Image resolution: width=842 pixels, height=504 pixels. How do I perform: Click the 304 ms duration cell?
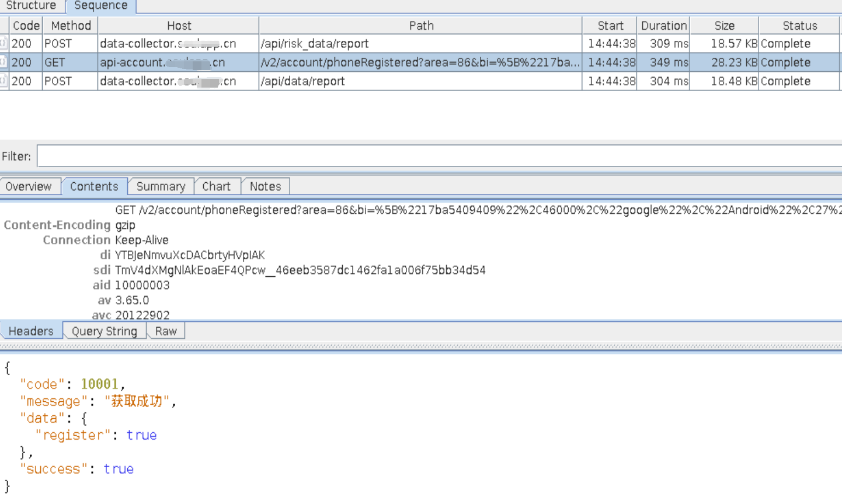[663, 81]
